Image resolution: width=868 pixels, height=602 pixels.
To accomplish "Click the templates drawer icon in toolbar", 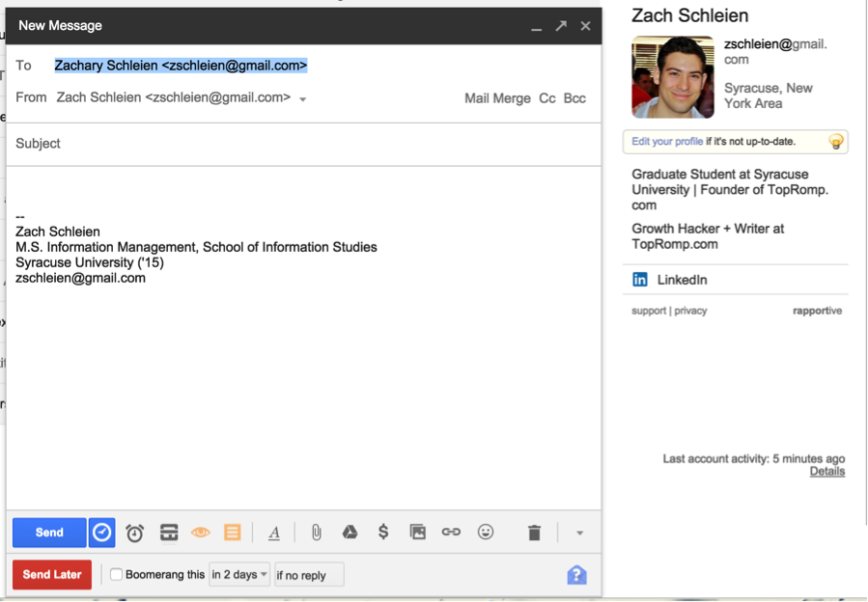I will [x=169, y=533].
